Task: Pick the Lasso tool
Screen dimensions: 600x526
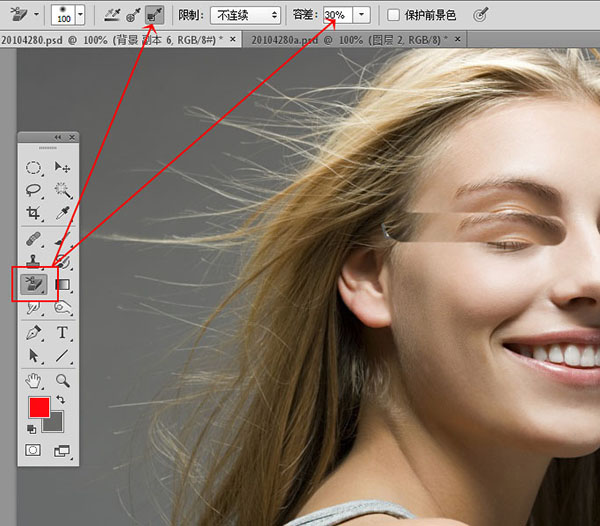Action: click(33, 190)
